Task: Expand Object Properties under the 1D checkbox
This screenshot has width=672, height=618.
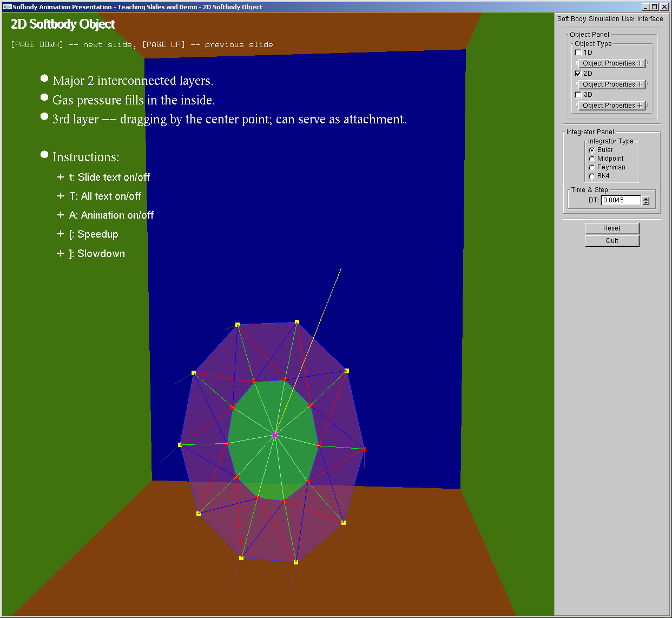Action: [611, 63]
